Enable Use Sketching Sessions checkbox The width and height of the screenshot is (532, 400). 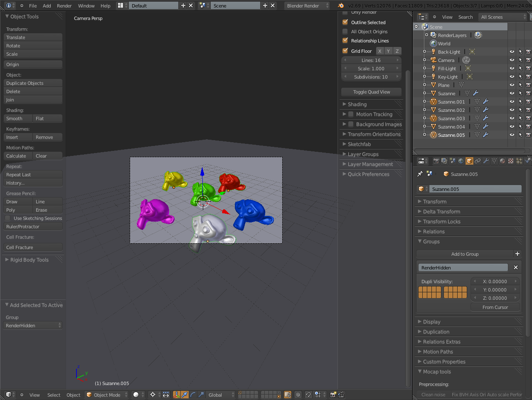(7, 218)
